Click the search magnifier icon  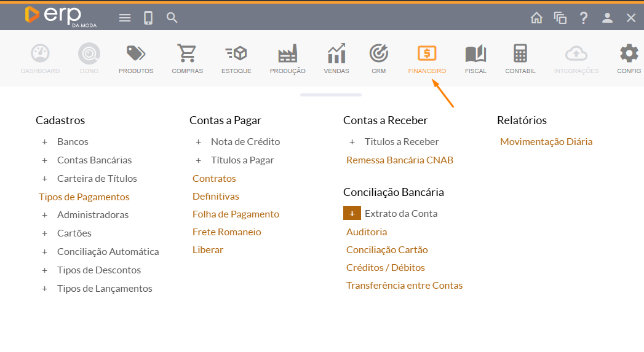click(172, 18)
